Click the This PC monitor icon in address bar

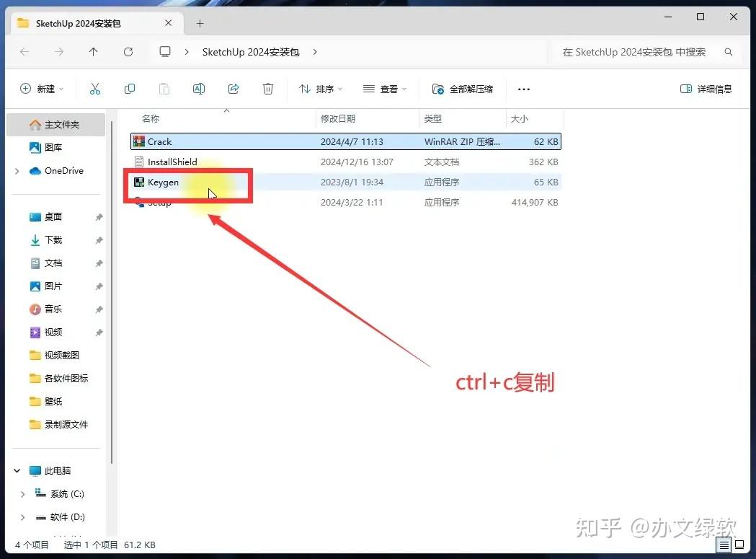[x=165, y=52]
